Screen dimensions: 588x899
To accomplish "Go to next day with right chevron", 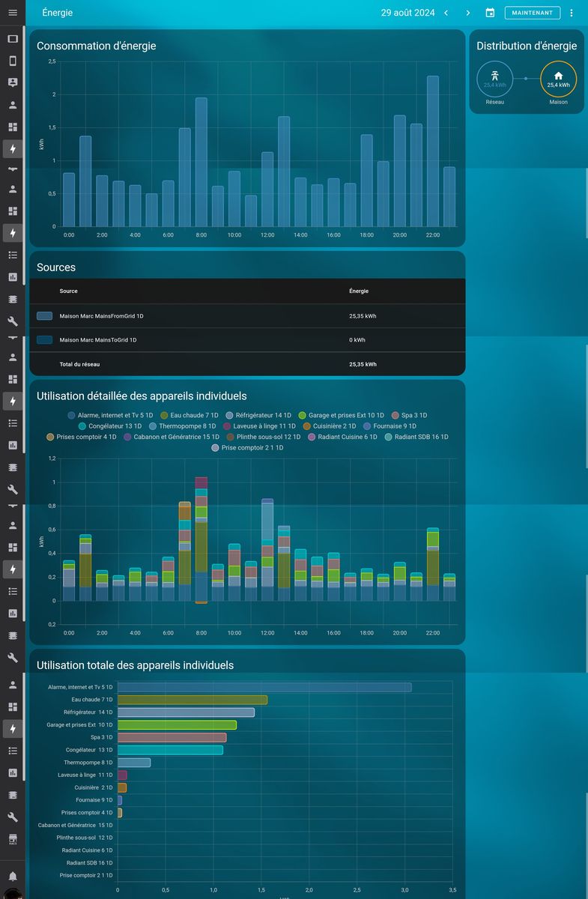I will click(468, 13).
